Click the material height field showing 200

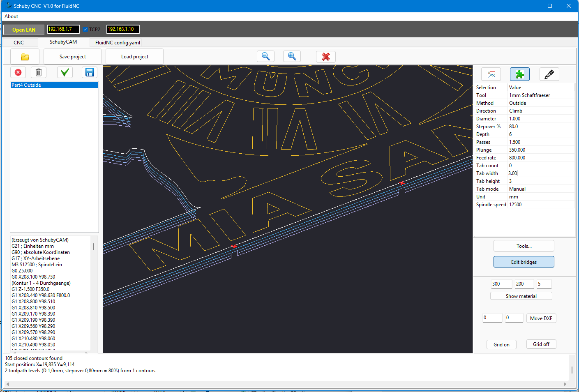[525, 284]
